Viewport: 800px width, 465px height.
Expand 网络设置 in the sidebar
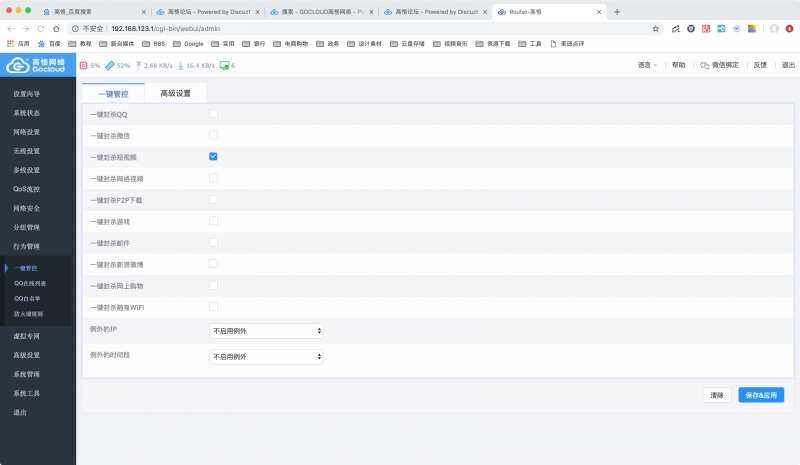coord(27,132)
